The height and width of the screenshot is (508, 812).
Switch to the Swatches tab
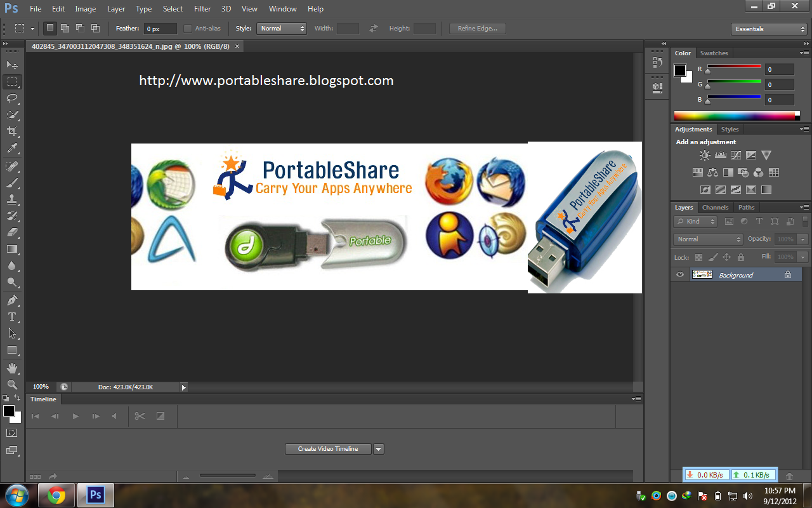(x=714, y=53)
